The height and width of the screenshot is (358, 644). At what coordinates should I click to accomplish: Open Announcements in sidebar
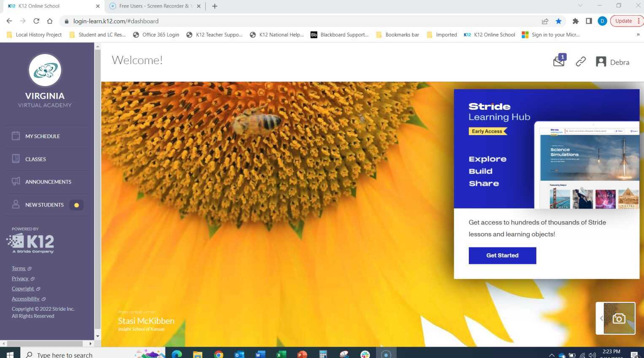tap(47, 182)
